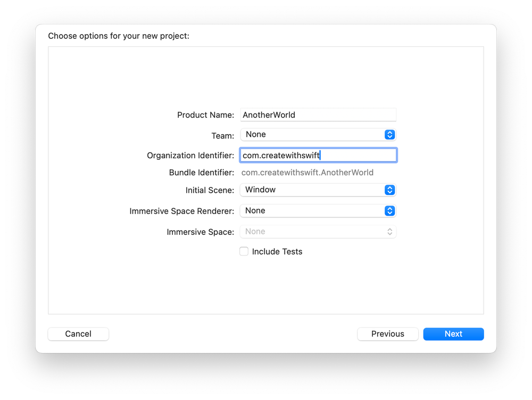The width and height of the screenshot is (532, 400).
Task: Enable the Include Tests checkbox
Action: click(244, 251)
